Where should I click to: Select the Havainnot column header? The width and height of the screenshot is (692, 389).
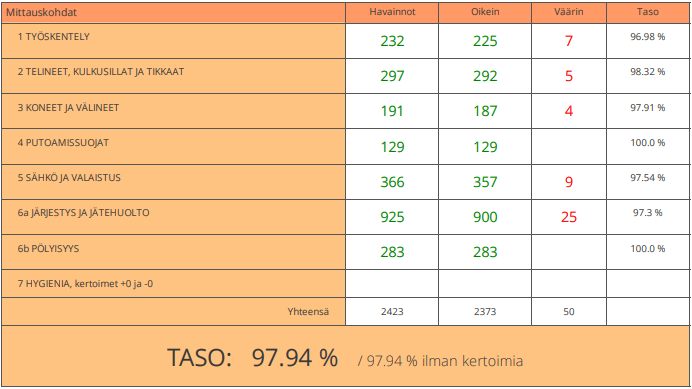(x=392, y=12)
